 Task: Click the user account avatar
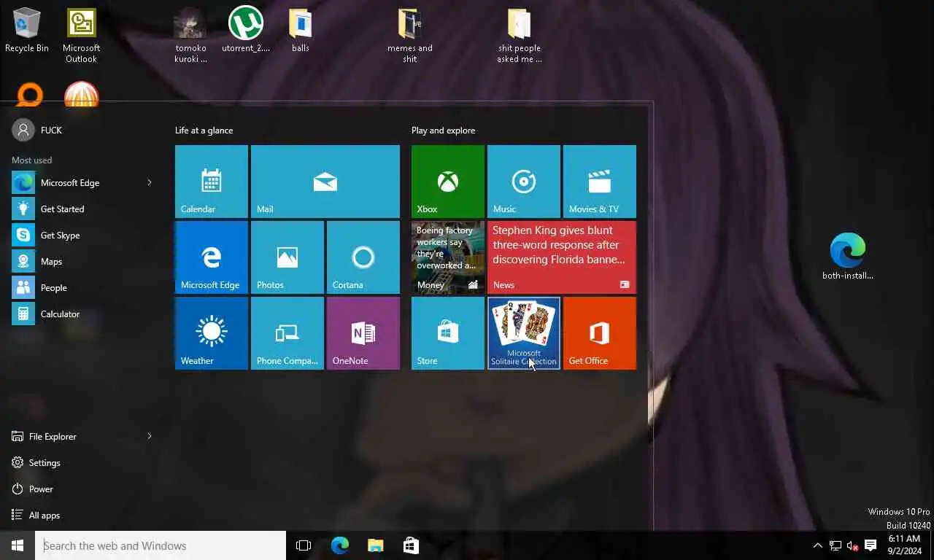pyautogui.click(x=23, y=131)
